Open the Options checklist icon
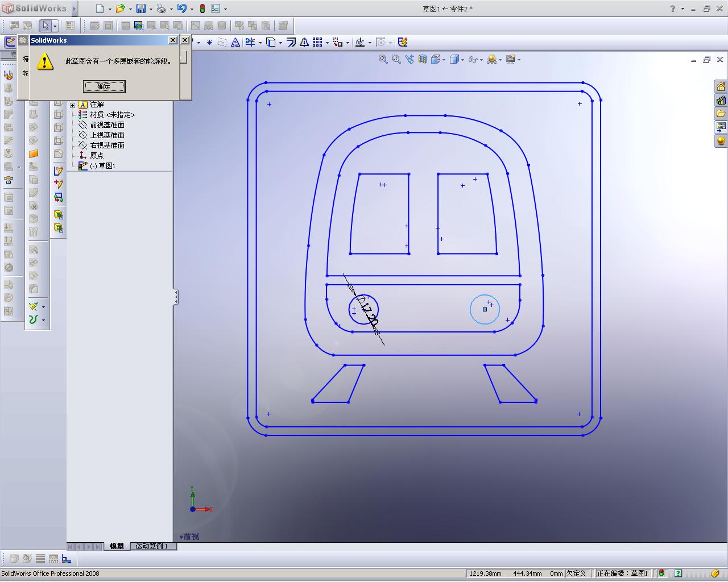728x582 pixels. (216, 9)
